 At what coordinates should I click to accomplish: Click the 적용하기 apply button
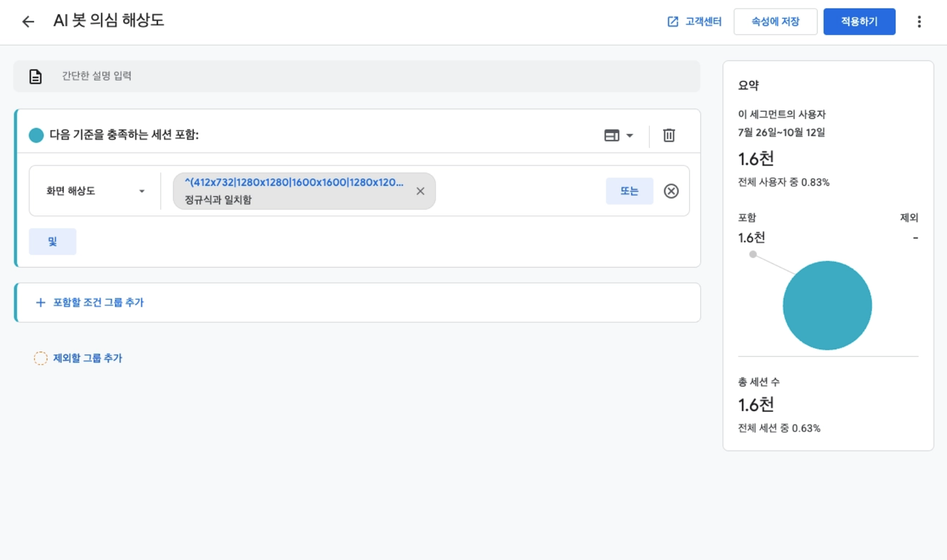point(859,22)
